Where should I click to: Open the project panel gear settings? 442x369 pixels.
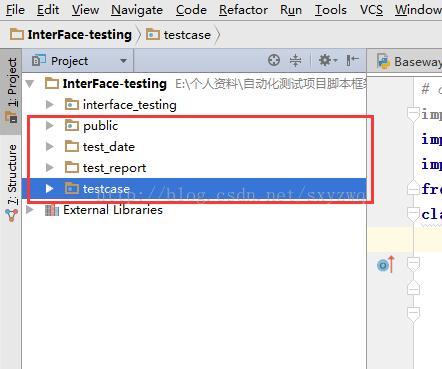point(327,60)
